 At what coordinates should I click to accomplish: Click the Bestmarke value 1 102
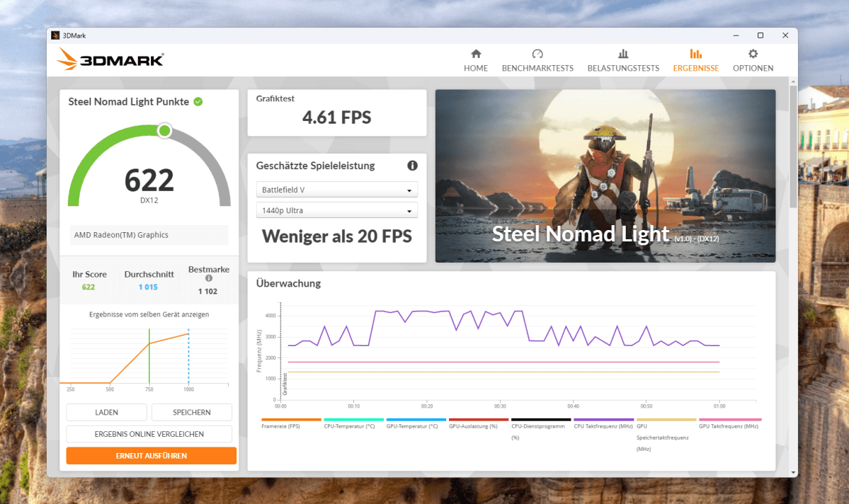(207, 291)
